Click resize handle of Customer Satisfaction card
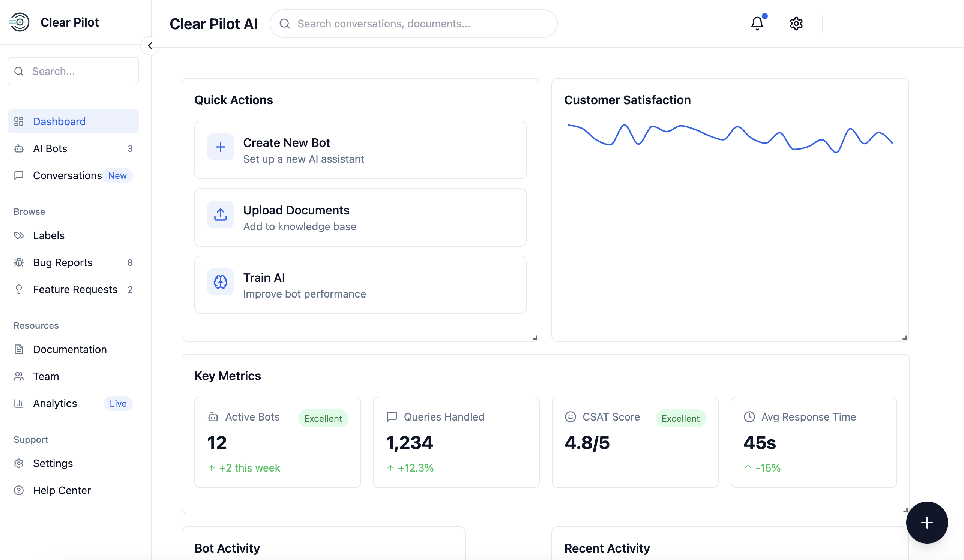Viewport: 964px width, 560px height. tap(905, 337)
